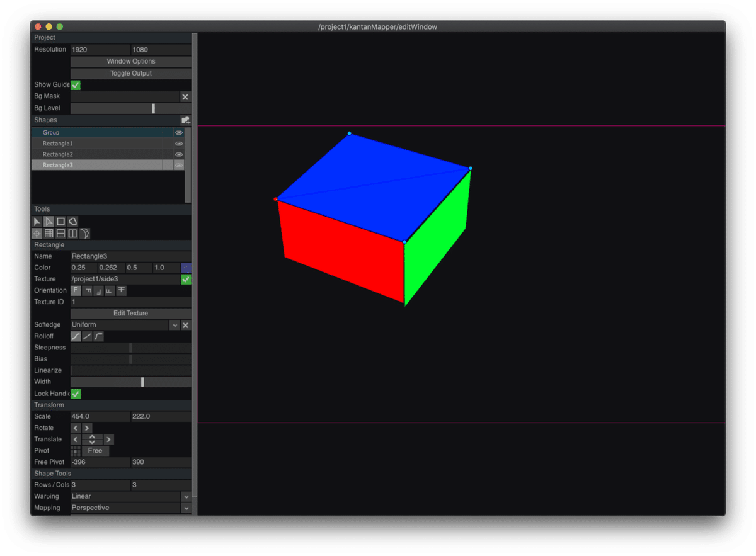Click the Edit Texture button
Viewport: 756px width, 556px height.
[x=130, y=314]
